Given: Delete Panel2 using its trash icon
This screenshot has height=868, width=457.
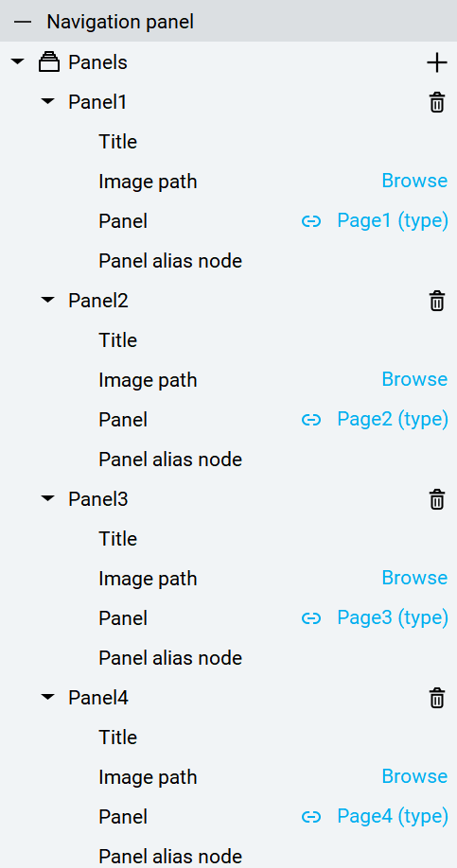Looking at the screenshot, I should point(437,301).
